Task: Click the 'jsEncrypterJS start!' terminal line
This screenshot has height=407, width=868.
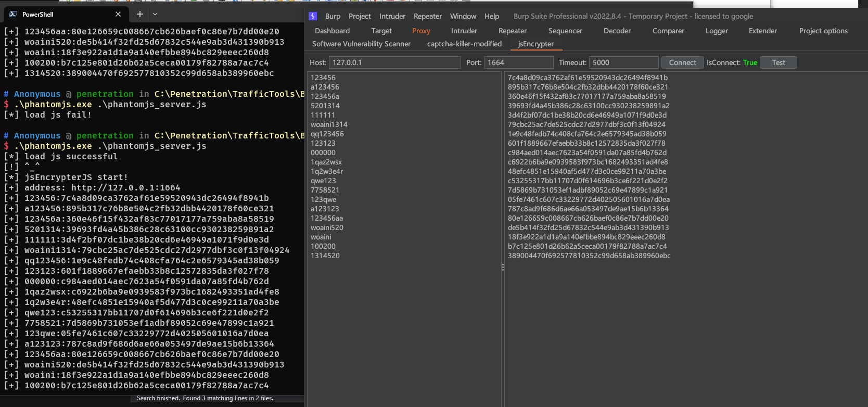Action: click(x=66, y=177)
